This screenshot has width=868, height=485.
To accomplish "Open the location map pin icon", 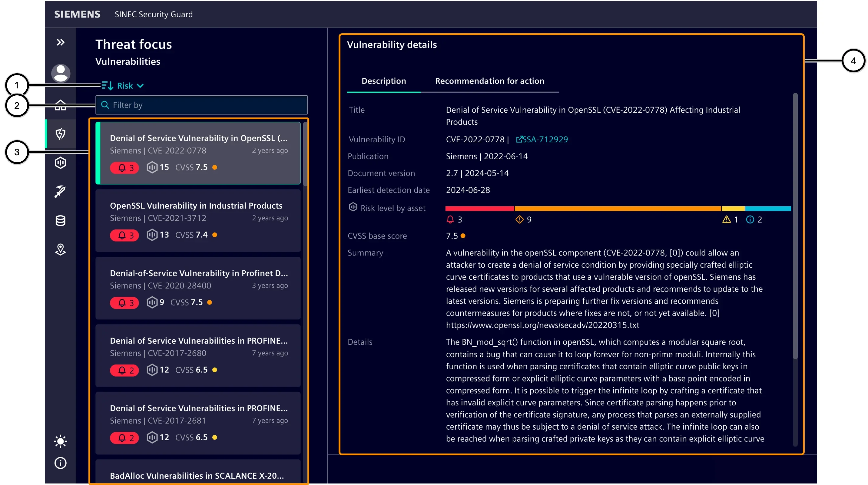I will click(x=61, y=249).
